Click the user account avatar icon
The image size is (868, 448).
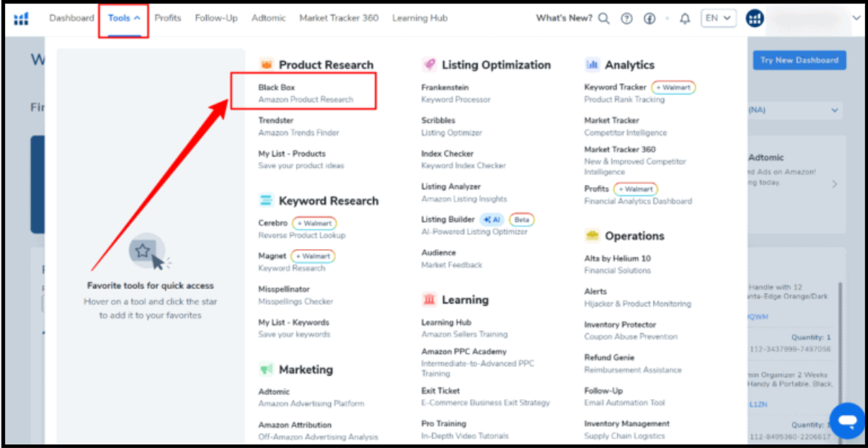coord(754,18)
